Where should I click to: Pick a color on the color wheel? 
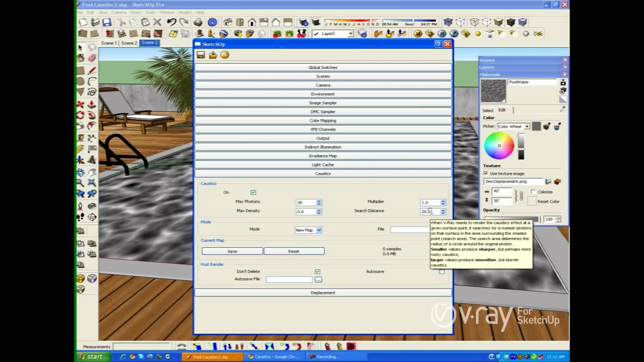499,145
